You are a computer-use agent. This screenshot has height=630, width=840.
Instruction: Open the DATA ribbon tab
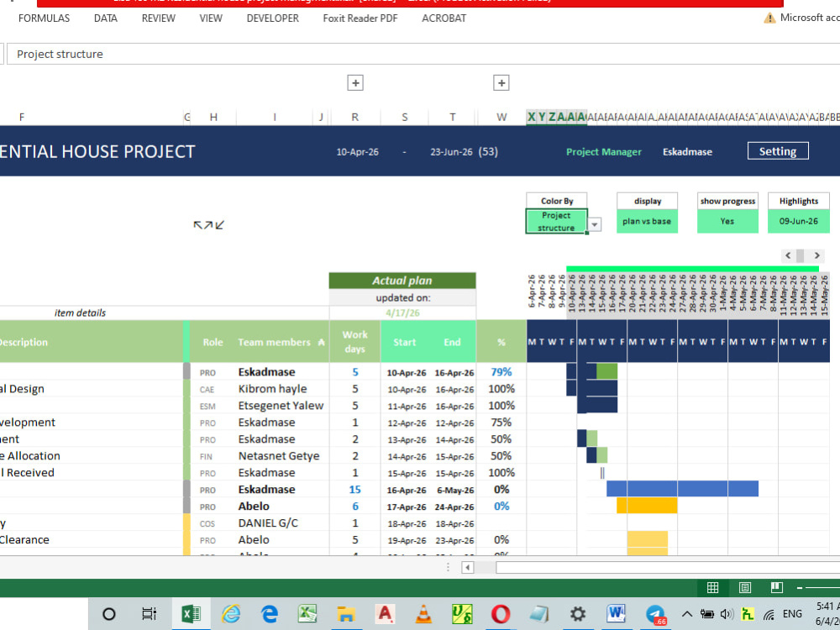[106, 18]
